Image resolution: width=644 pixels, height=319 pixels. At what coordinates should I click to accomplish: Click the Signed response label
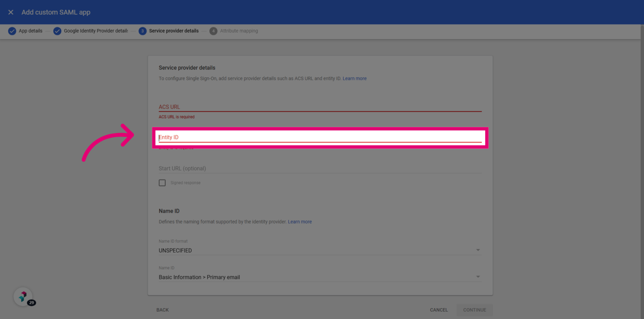pyautogui.click(x=185, y=183)
